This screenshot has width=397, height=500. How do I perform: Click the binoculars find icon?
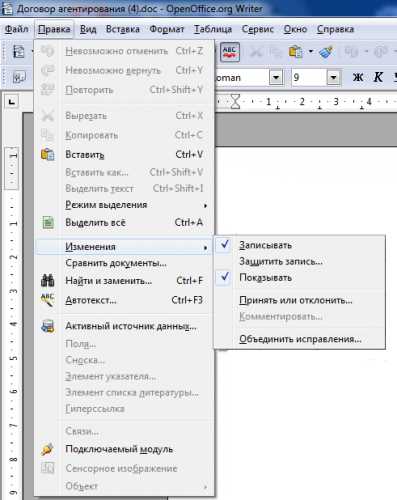pos(48,281)
